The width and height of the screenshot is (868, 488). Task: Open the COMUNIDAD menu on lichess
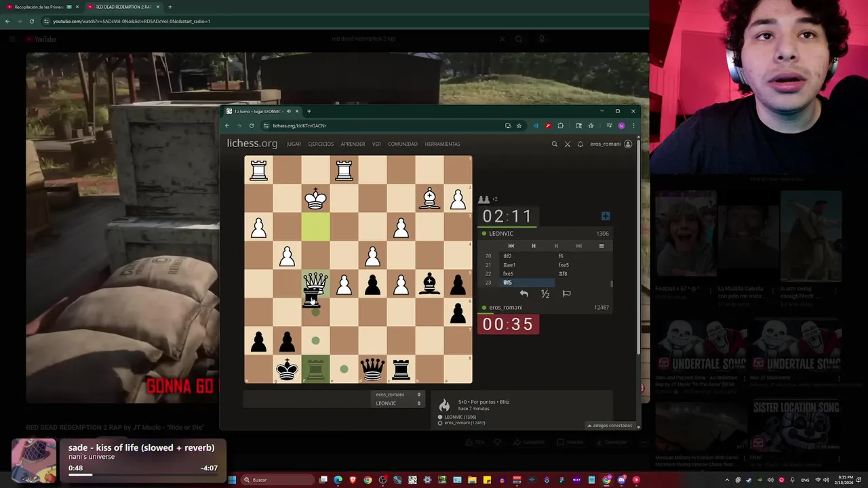[x=403, y=144]
